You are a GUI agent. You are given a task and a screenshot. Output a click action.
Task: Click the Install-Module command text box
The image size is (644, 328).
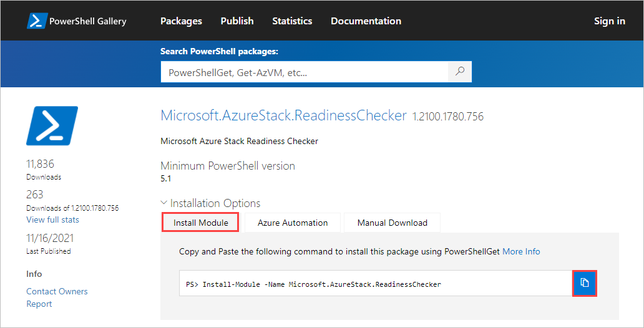click(374, 284)
